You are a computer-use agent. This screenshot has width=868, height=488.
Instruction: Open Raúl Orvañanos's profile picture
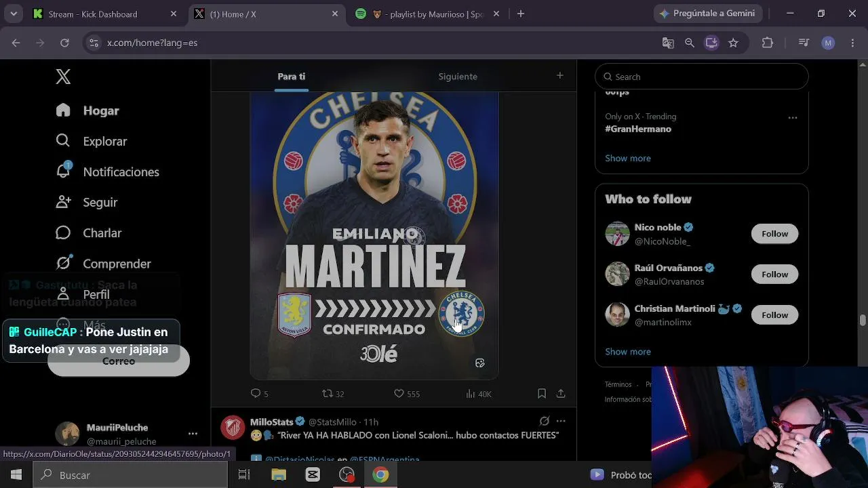[617, 274]
